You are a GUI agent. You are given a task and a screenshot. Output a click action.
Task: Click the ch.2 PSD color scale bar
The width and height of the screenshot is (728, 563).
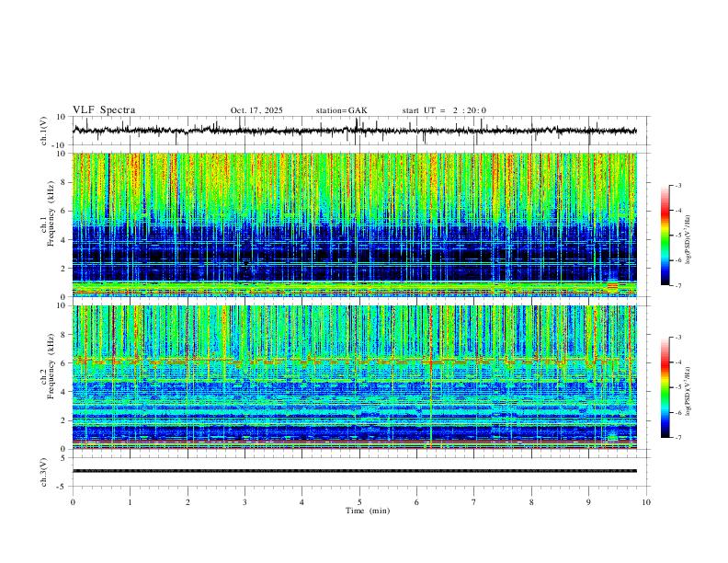(x=665, y=387)
